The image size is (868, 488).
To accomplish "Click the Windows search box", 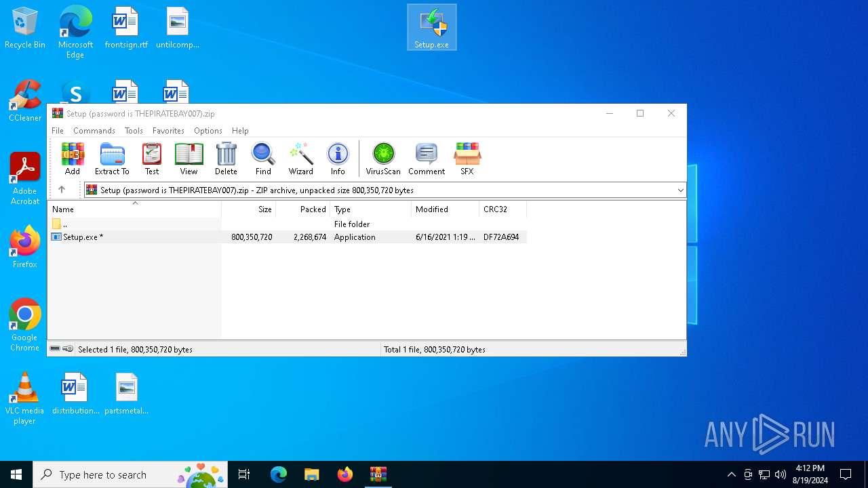I will pos(130,474).
